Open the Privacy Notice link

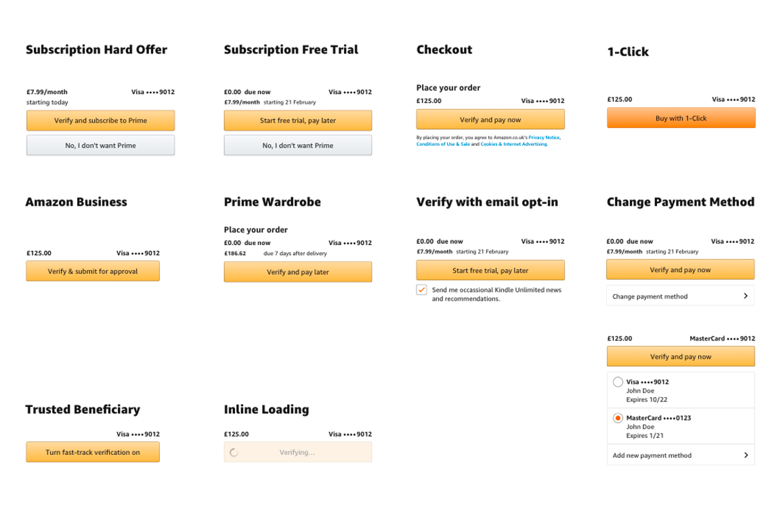544,137
